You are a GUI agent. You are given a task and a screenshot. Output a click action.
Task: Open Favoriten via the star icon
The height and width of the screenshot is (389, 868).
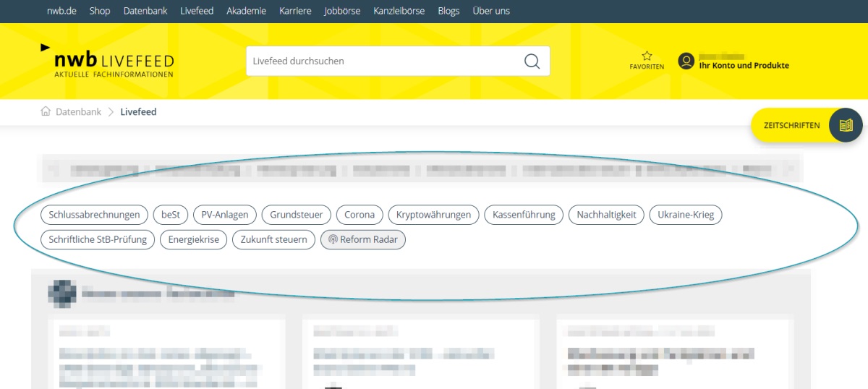coord(647,56)
